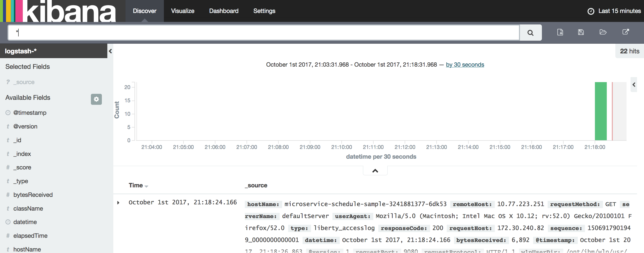The image size is (644, 253).
Task: Click the 'Selected Fields' heading
Action: (x=27, y=67)
